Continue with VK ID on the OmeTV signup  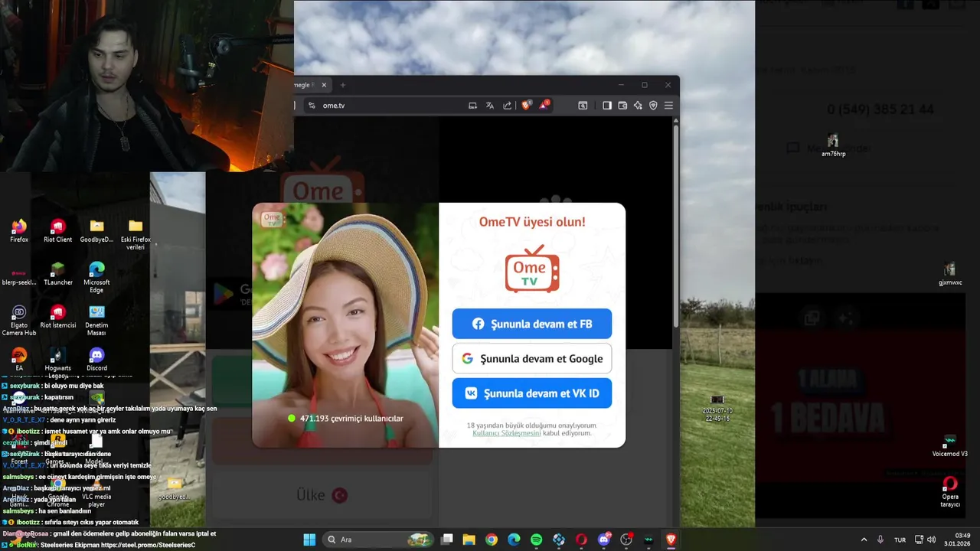point(531,393)
